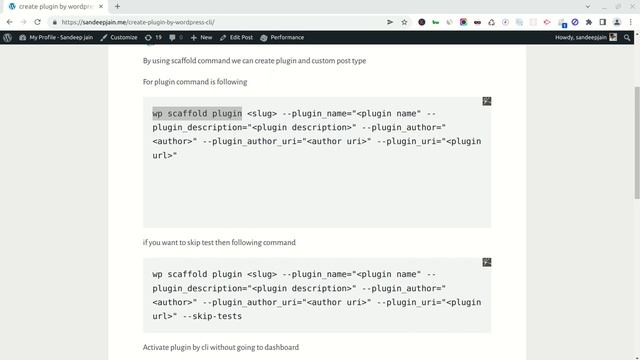640x360 pixels.
Task: Open the 'Howdy, sandeepjain' account menu
Action: point(586,38)
